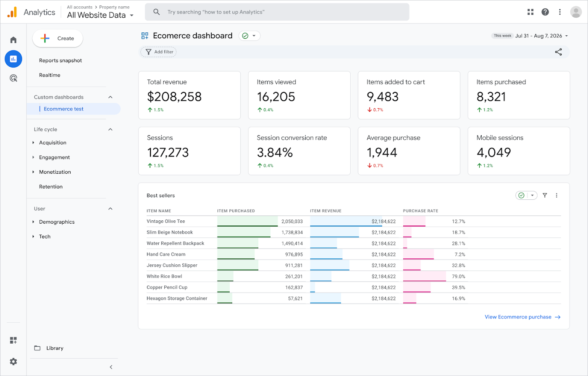Select the Water Repellent Backpack row
Image resolution: width=588 pixels, height=376 pixels.
[x=354, y=243]
